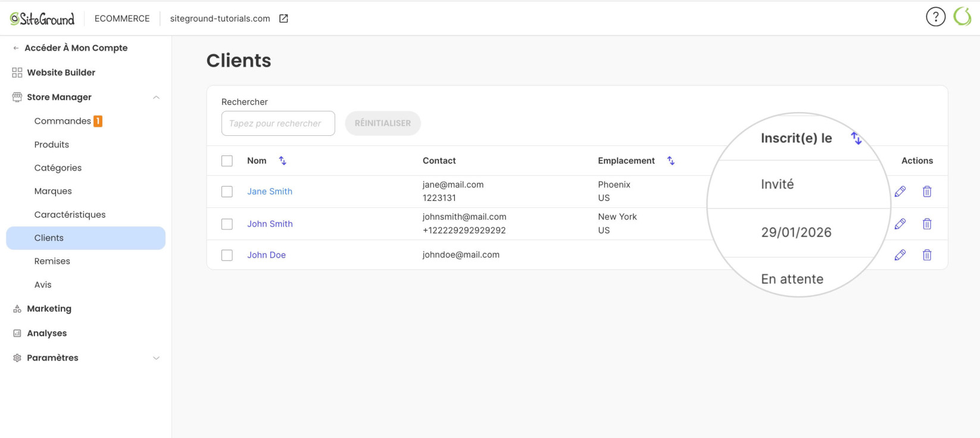The image size is (980, 438).
Task: Click the Paramètres gear icon
Action: [x=17, y=358]
